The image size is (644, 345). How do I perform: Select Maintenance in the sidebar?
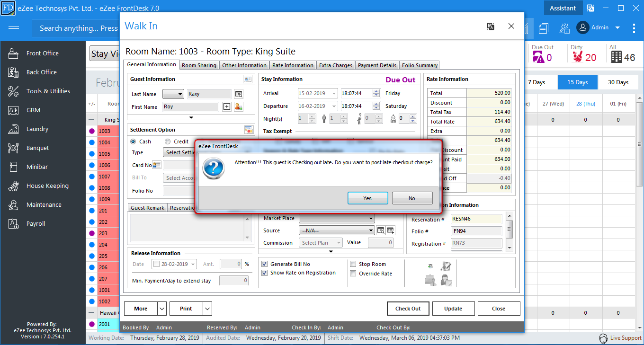tap(44, 205)
